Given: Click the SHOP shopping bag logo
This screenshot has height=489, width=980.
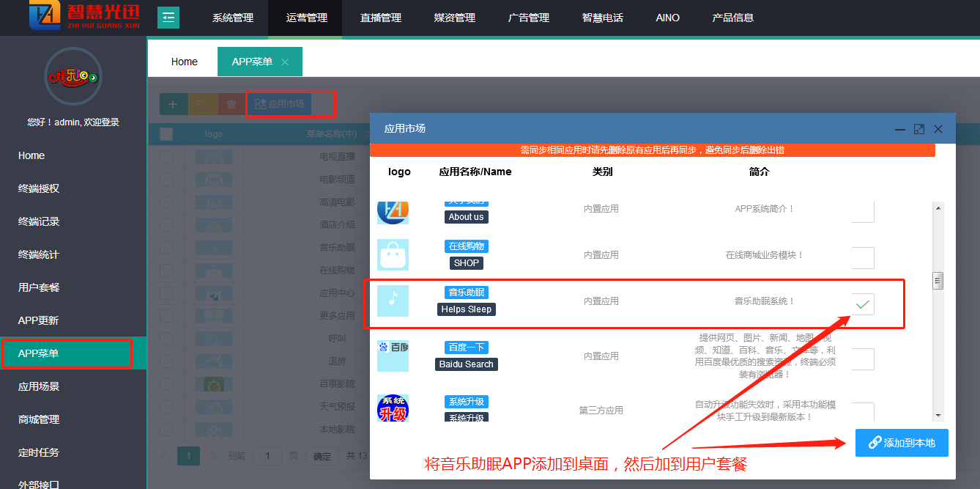Looking at the screenshot, I should 393,255.
